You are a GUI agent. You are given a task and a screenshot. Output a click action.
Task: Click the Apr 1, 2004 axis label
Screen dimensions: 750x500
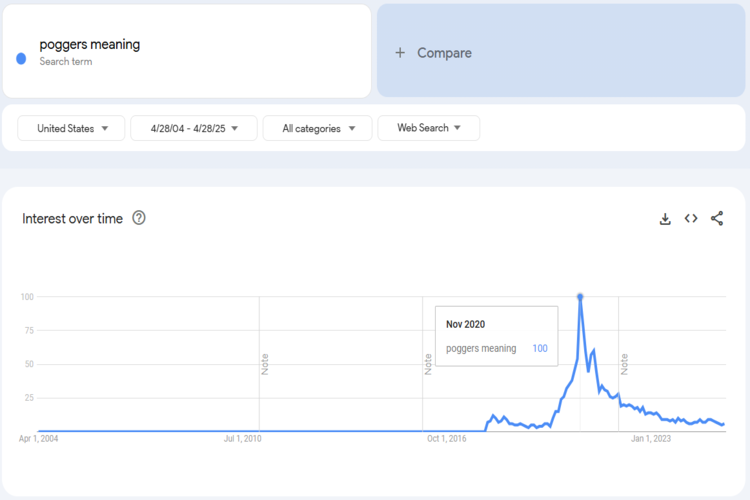(38, 439)
